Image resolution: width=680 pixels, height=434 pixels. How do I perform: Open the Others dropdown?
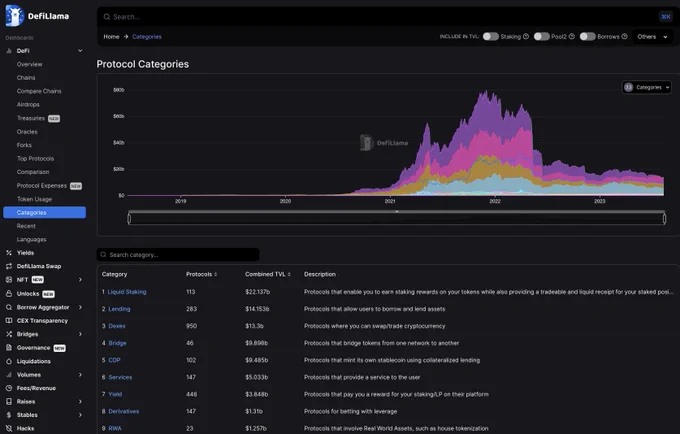coord(652,37)
